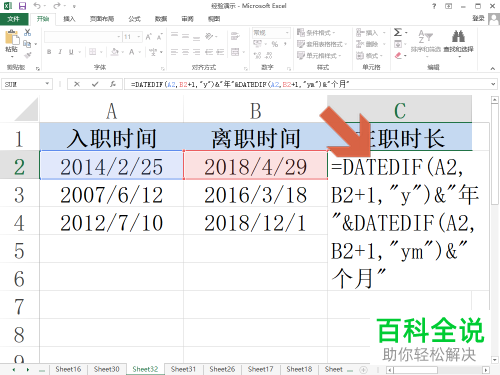The height and width of the screenshot is (375, 500).
Task: Switch to the Formulas (公式) tab
Action: coord(134,19)
